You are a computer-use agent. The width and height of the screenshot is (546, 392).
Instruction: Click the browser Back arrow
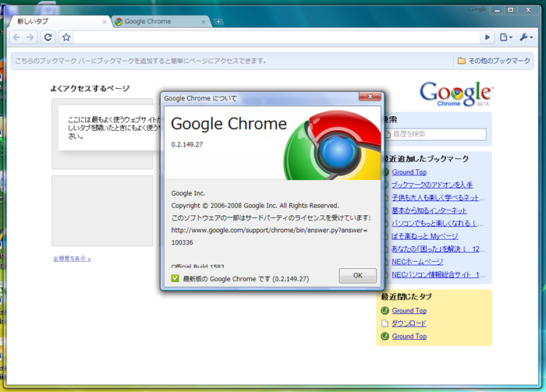click(x=16, y=37)
